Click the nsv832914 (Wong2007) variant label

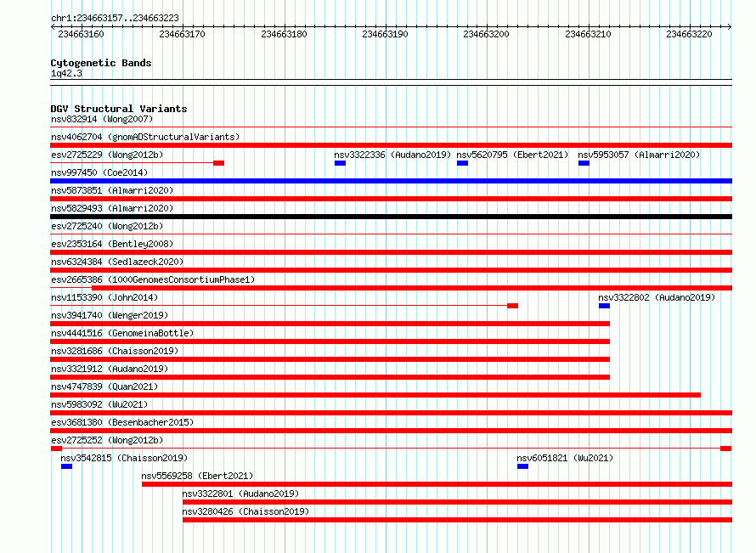pyautogui.click(x=102, y=119)
